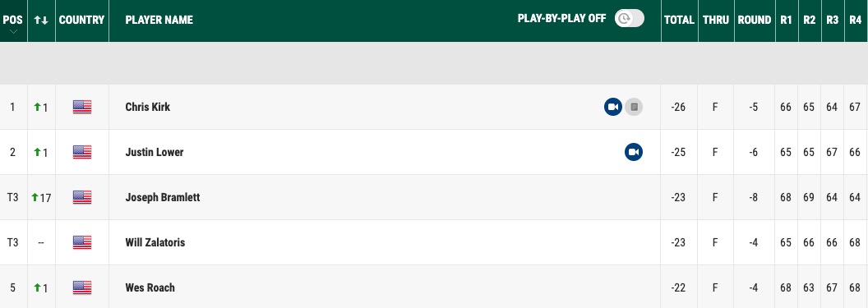Open Wes Roach's player name
Viewport: 868px width, 308px height.
click(x=150, y=287)
